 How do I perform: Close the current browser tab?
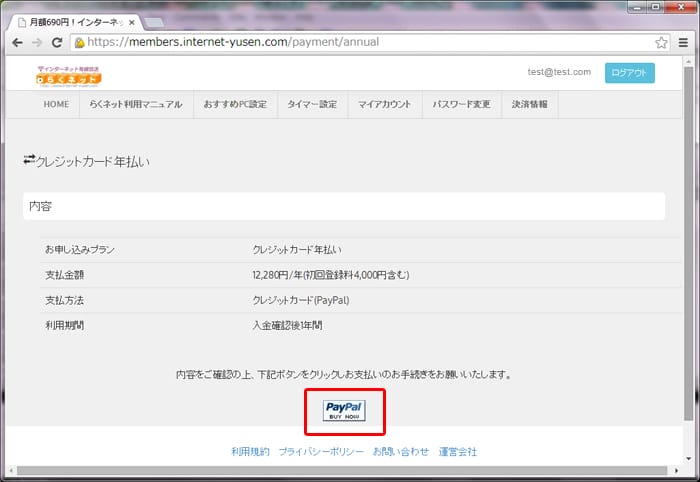(131, 21)
